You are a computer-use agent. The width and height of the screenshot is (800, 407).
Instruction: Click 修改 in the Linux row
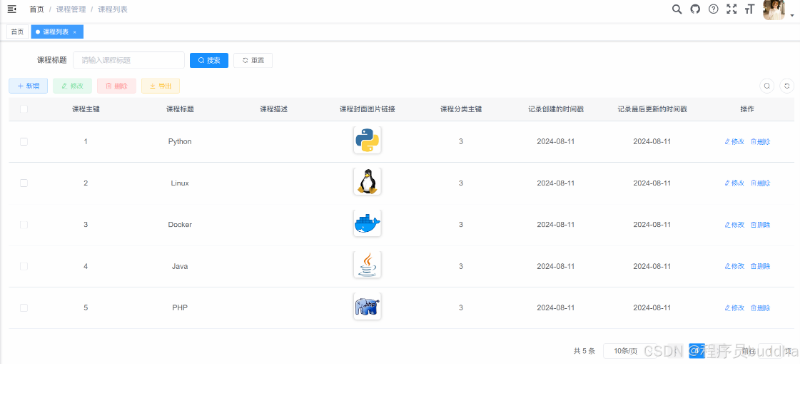[734, 183]
